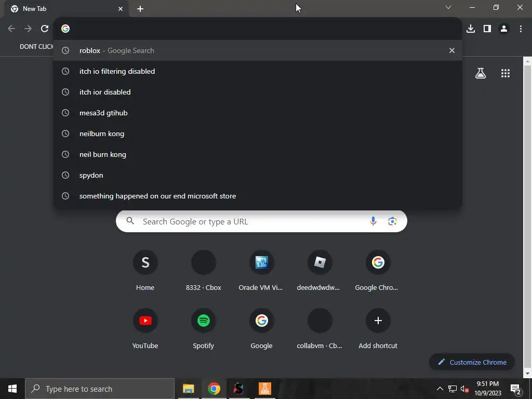Click the magnifier icon in Google search box

coord(130,221)
